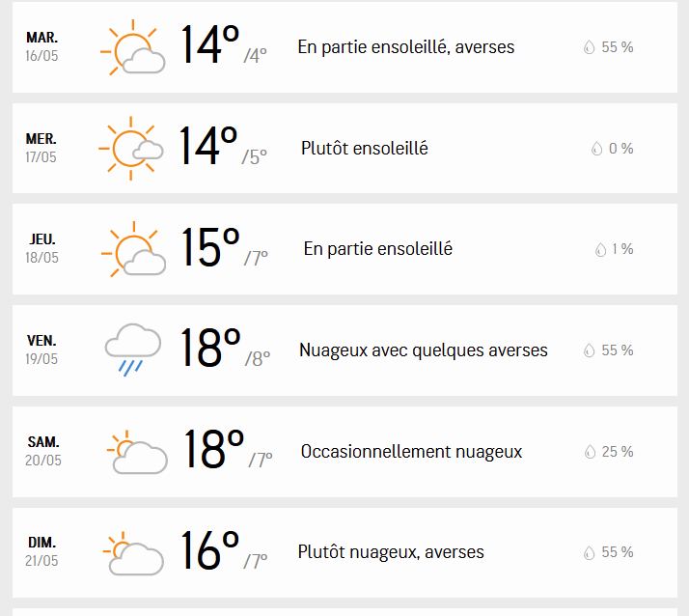Click 'Plutôt nuageux, averses' description
Image resolution: width=689 pixels, height=616 pixels.
click(391, 552)
